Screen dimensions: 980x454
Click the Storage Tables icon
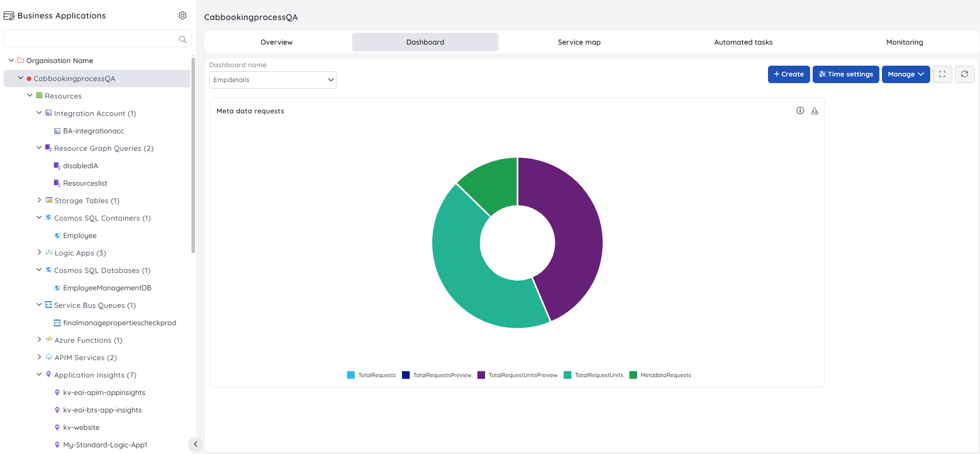(49, 200)
